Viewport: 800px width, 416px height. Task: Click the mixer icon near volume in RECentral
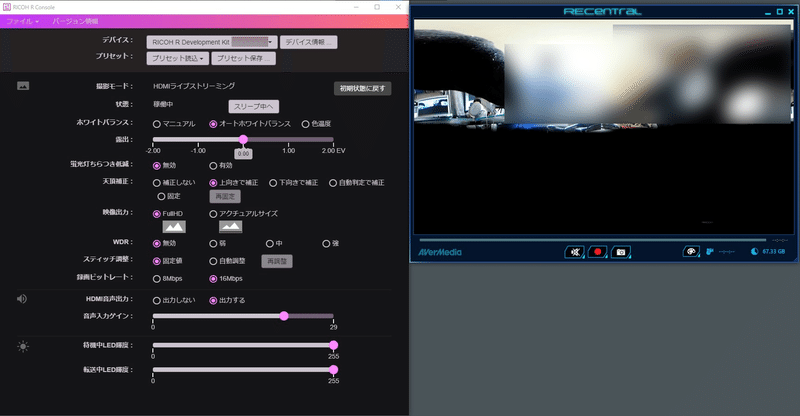[x=710, y=252]
